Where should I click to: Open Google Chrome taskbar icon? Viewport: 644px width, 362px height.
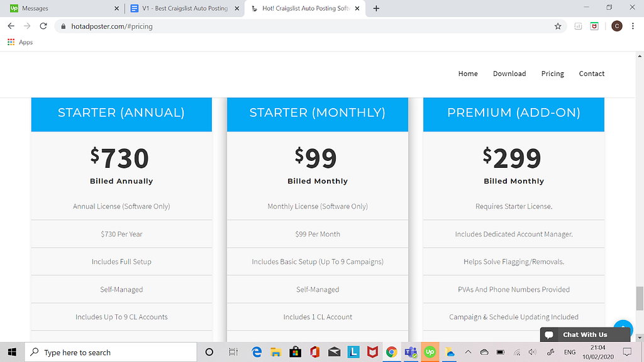point(391,352)
